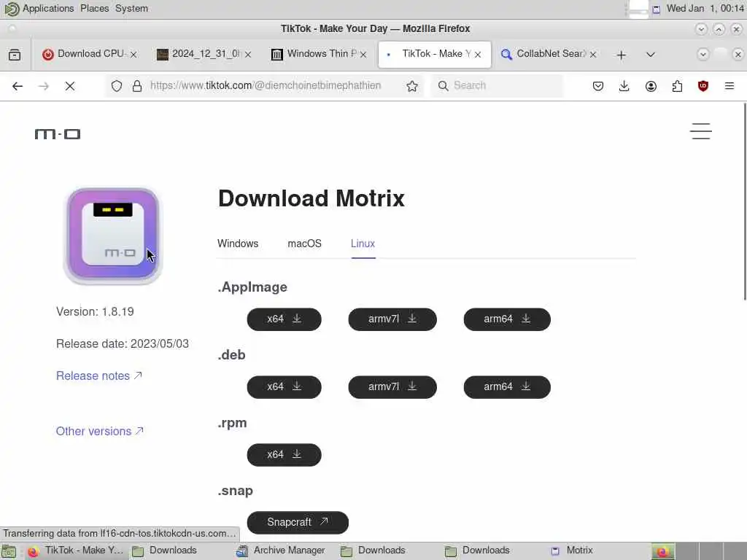747x560 pixels.
Task: Switch to Archive Manager in the taskbar
Action: point(282,551)
